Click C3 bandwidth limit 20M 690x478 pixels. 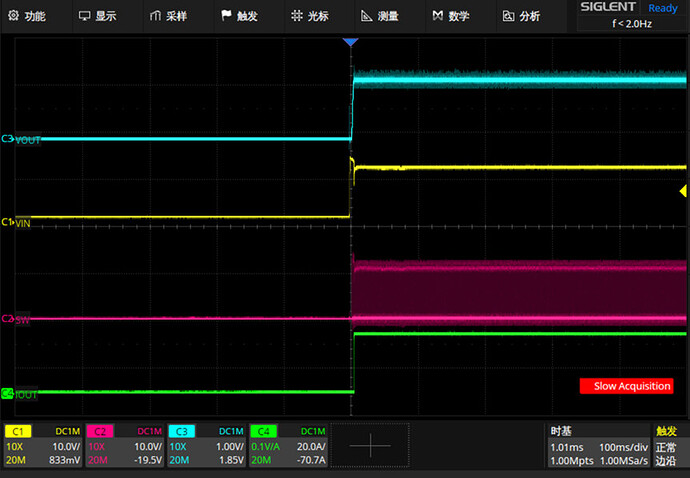[x=179, y=460]
